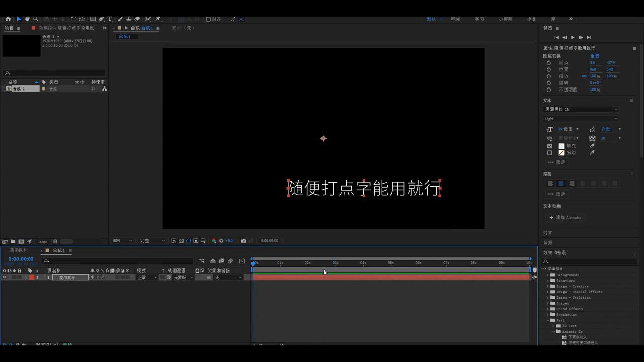
Task: Activate the Zoom tool
Action: tap(35, 19)
